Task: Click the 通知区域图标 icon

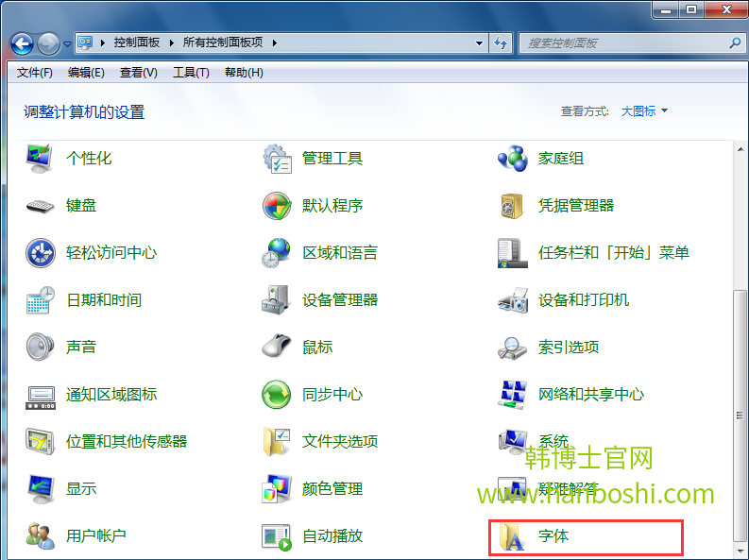Action: point(40,397)
